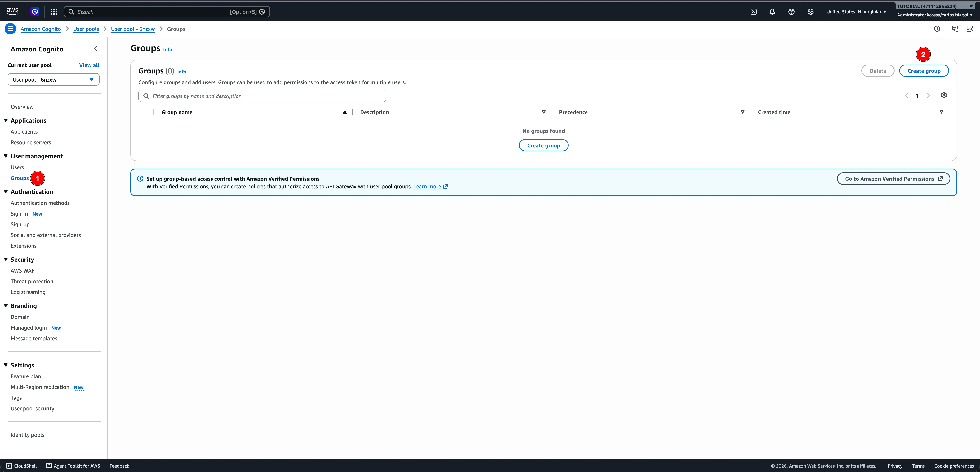Collapse the Authentication section
Image resolution: width=980 pixels, height=472 pixels.
tap(6, 192)
